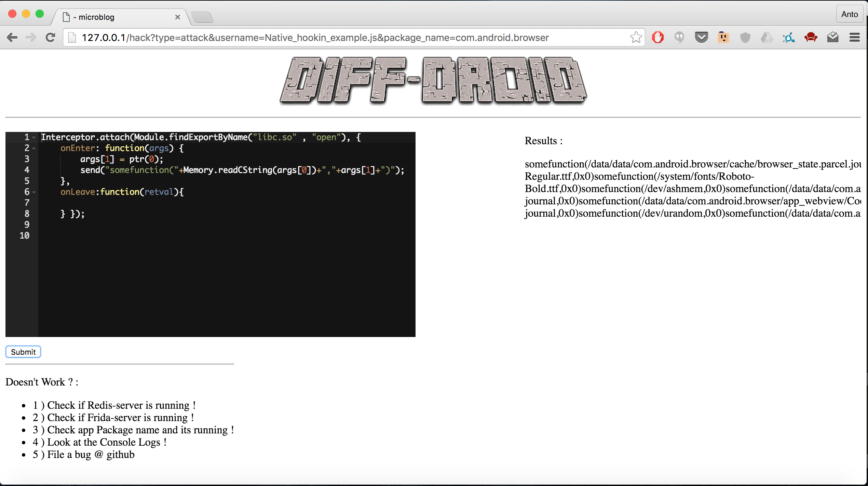
Task: Save page with the Pocket extension icon
Action: tap(701, 37)
